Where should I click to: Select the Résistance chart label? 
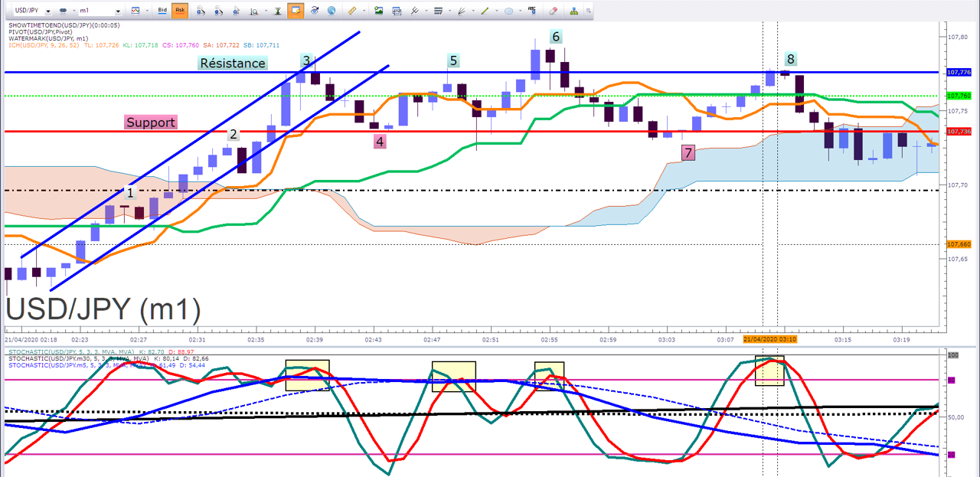[232, 64]
